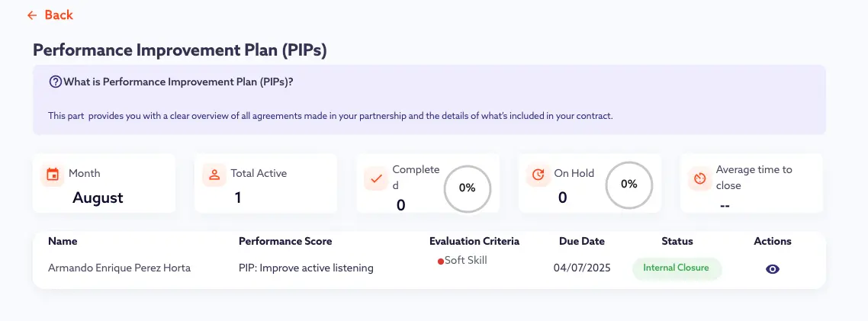Click the question mark help icon
The height and width of the screenshot is (321, 868).
point(55,82)
